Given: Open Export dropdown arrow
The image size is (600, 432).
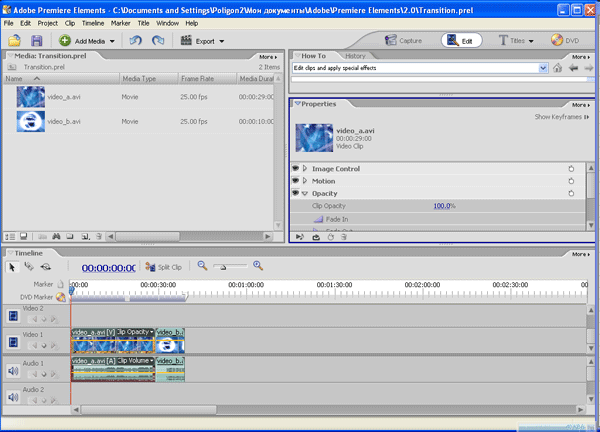Looking at the screenshot, I should pyautogui.click(x=222, y=41).
